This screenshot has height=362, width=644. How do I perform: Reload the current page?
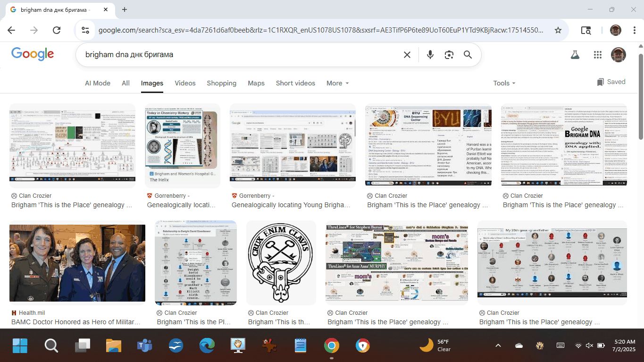point(57,30)
